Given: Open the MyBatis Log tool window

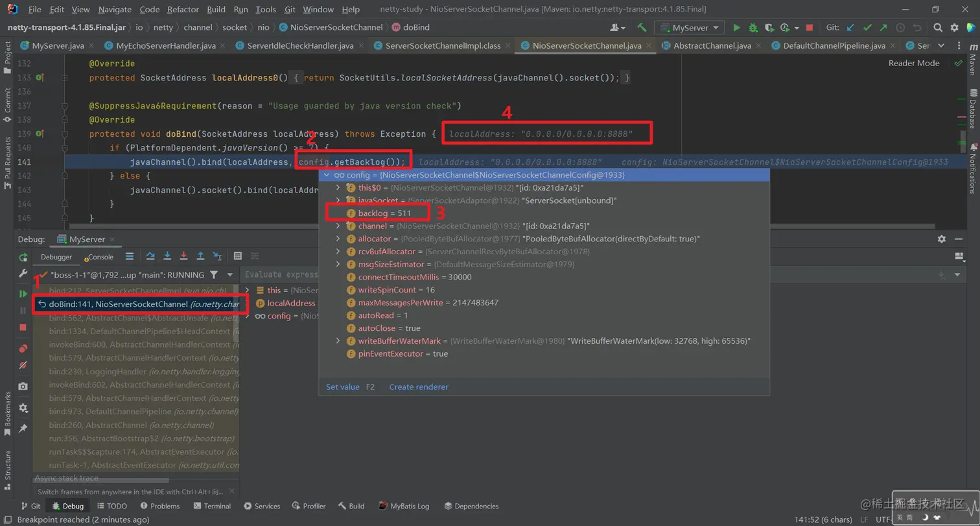Looking at the screenshot, I should pos(404,506).
